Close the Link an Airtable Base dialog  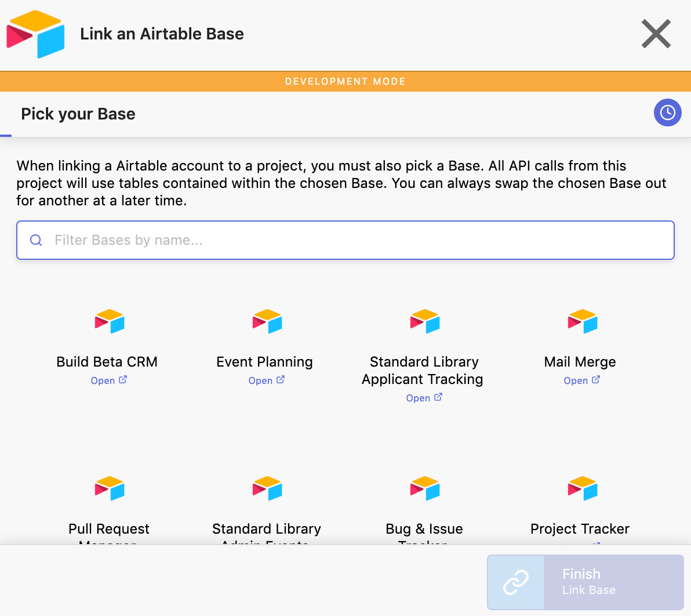(656, 34)
